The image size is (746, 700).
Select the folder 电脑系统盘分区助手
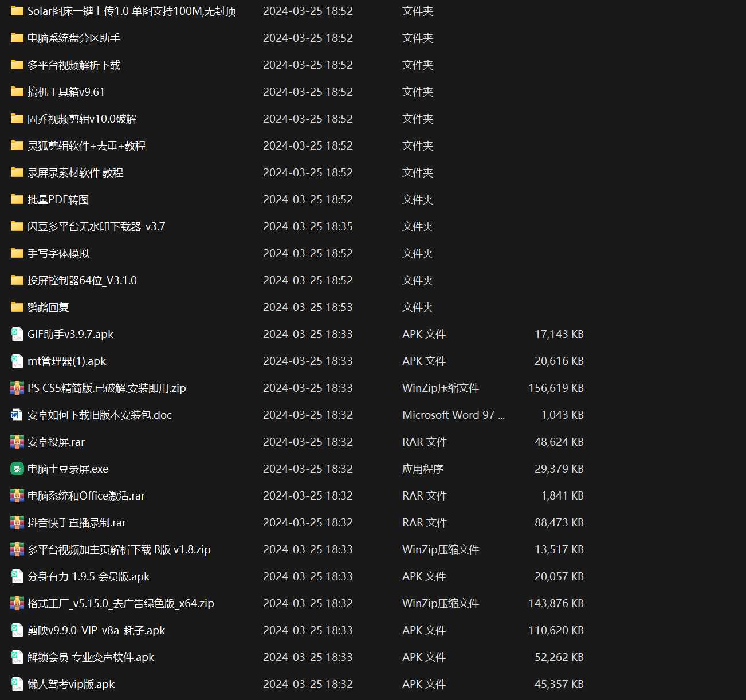(x=72, y=38)
